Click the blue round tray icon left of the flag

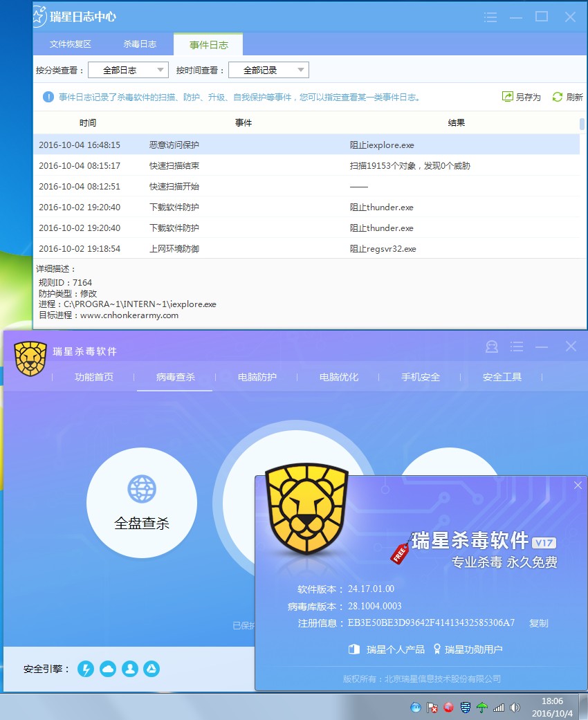pos(416,708)
